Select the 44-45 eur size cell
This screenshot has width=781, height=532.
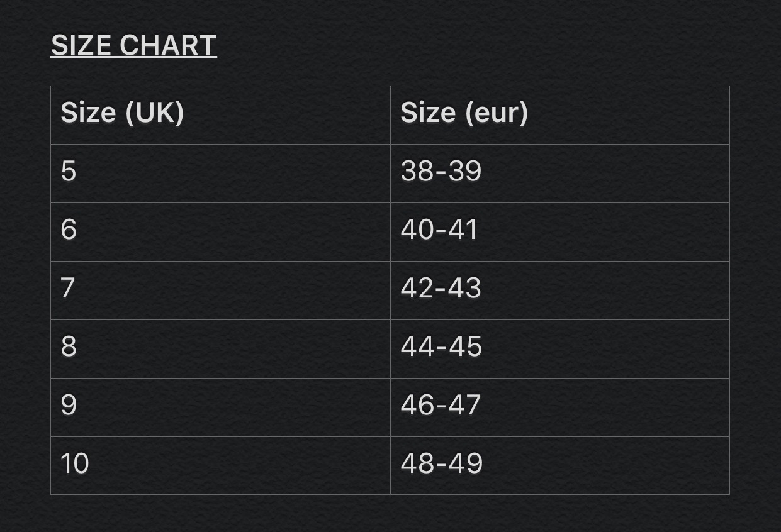tap(560, 349)
